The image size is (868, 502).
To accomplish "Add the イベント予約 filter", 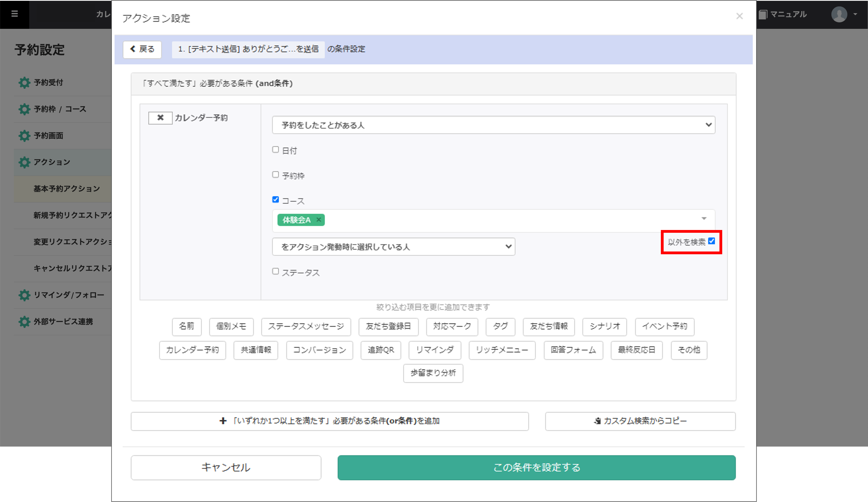I will 664,326.
